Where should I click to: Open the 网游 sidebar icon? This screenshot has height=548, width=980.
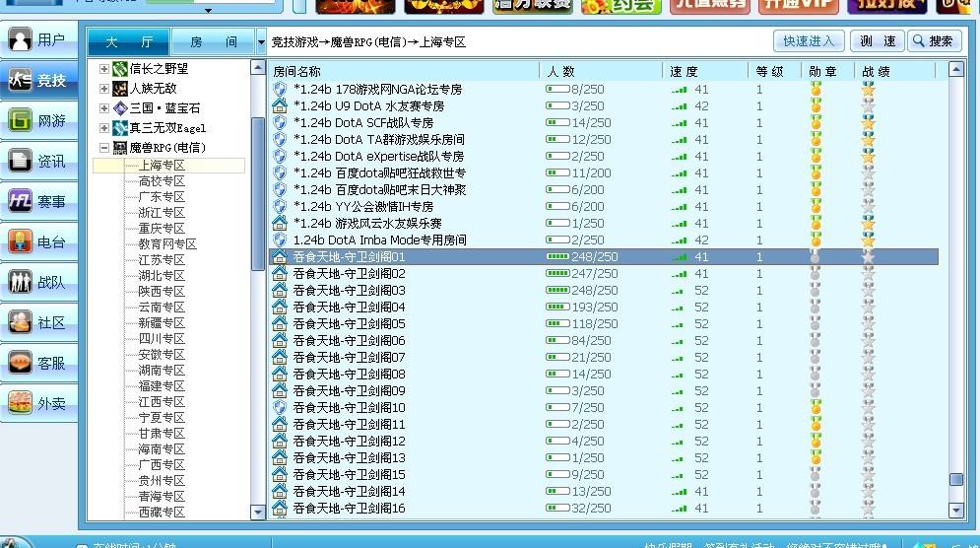(20, 120)
